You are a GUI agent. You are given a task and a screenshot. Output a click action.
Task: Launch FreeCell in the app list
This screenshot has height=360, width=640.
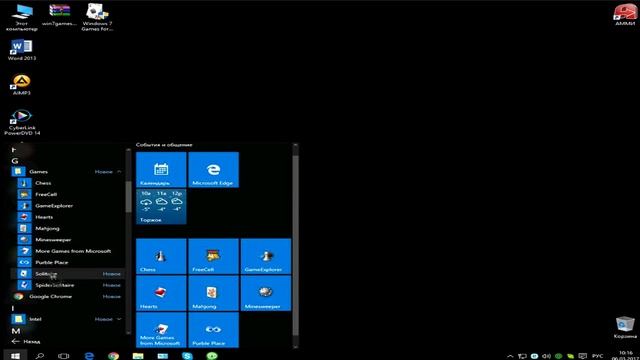[x=67, y=194]
